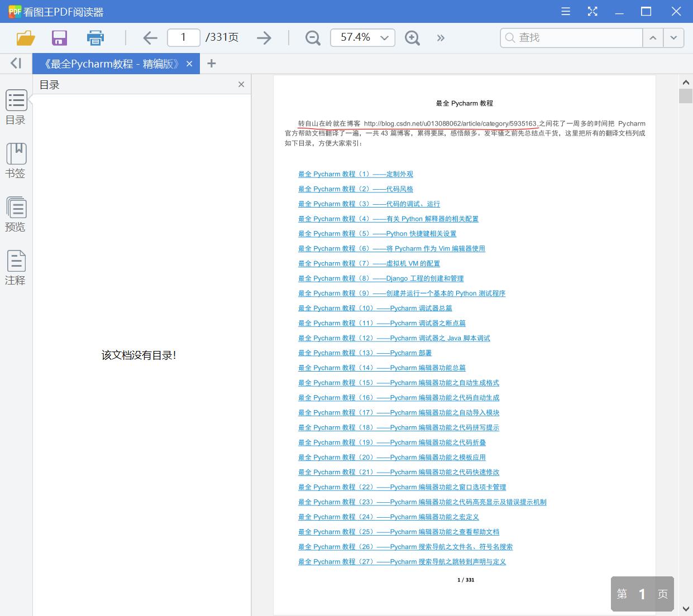Open link 最全 Pycharm 教程（1）——定制外观

(x=355, y=174)
